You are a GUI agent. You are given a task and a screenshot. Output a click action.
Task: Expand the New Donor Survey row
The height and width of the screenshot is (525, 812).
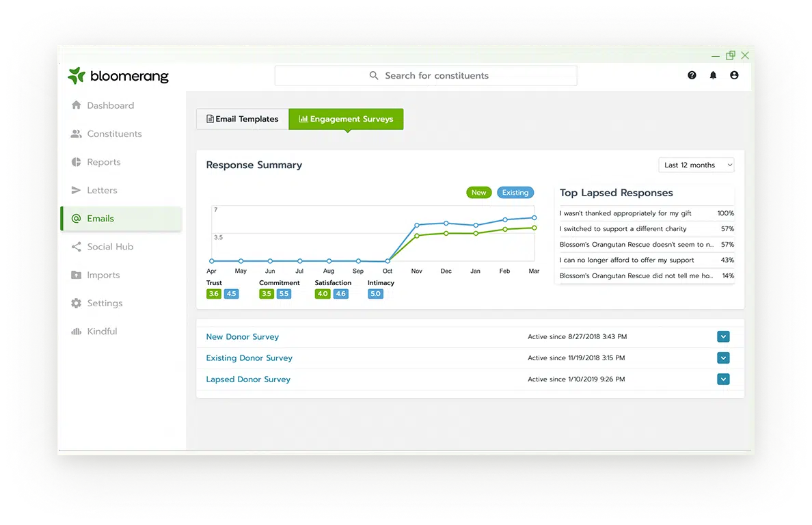tap(723, 336)
